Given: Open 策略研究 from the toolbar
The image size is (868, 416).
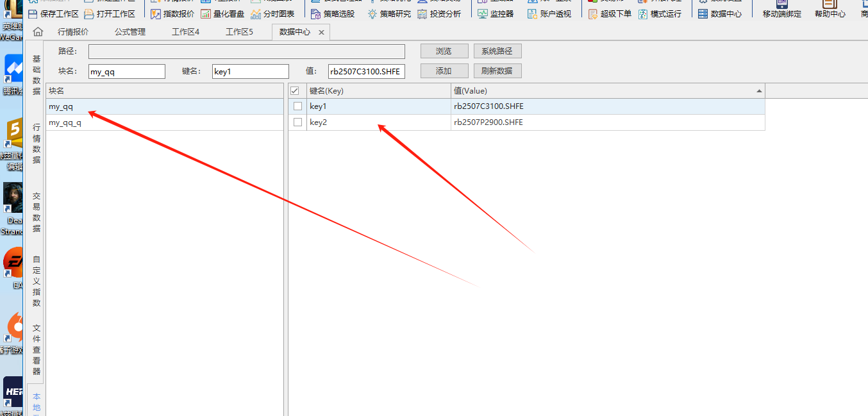Looking at the screenshot, I should coord(388,13).
